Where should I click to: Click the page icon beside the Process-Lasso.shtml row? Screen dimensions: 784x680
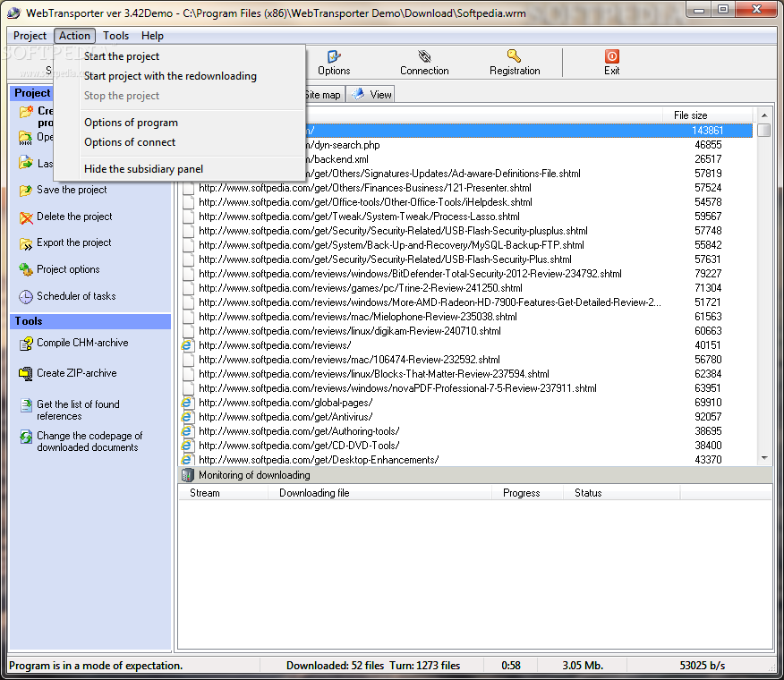pyautogui.click(x=189, y=217)
